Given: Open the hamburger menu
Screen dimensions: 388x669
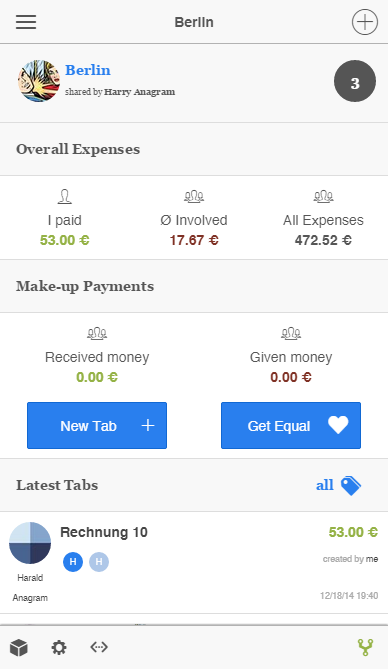Looking at the screenshot, I should tap(26, 22).
